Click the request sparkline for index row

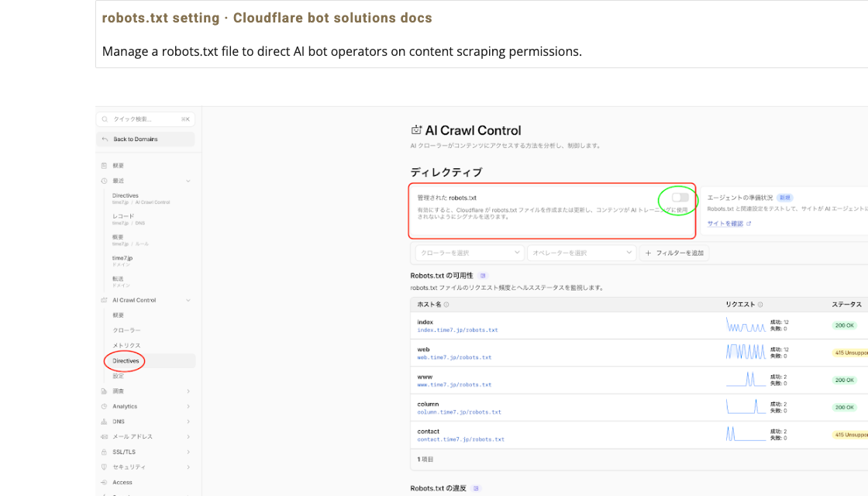pos(746,325)
